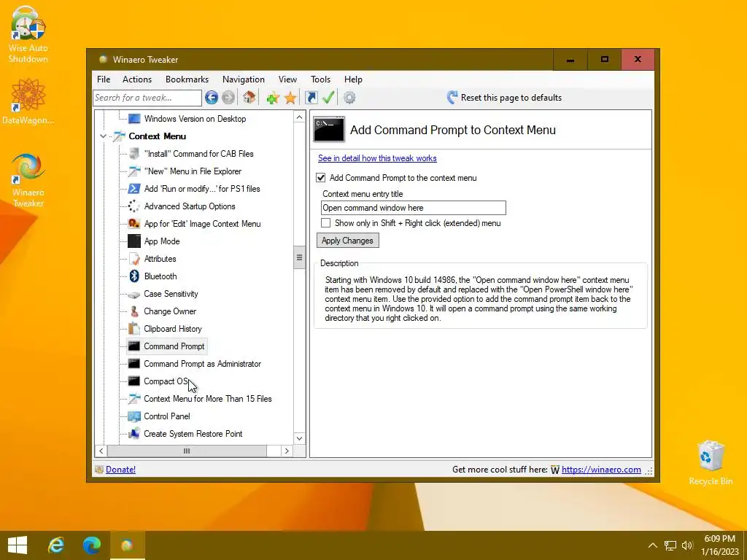Click the tree scroll up arrow

click(299, 117)
